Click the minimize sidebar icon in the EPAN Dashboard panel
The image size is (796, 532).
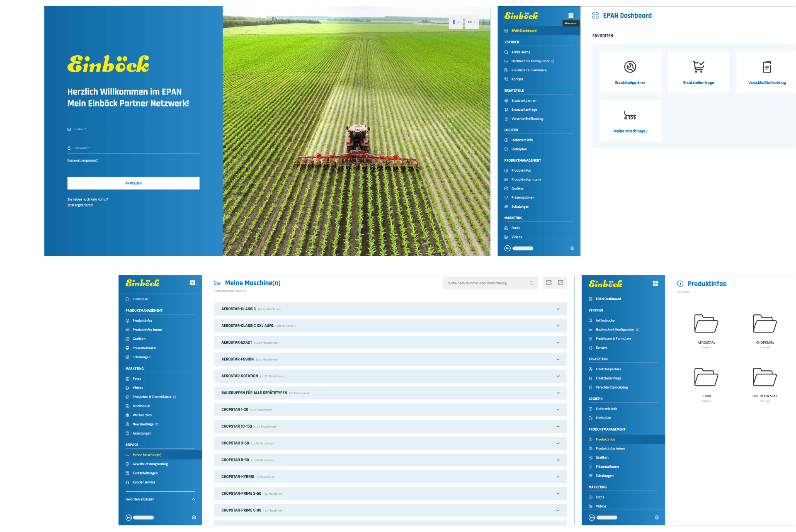pos(571,15)
